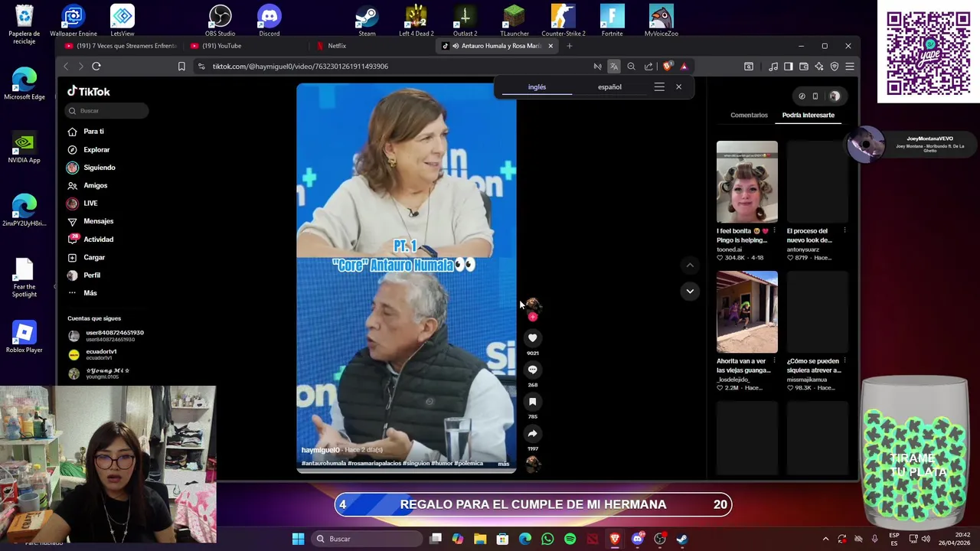Reload the page in Brave
Screen dimensions: 980x551
pos(96,67)
